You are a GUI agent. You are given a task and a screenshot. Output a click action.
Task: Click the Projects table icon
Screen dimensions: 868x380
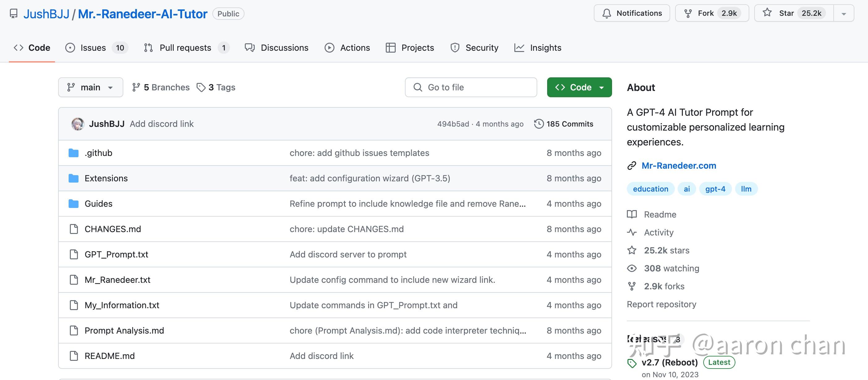coord(390,48)
